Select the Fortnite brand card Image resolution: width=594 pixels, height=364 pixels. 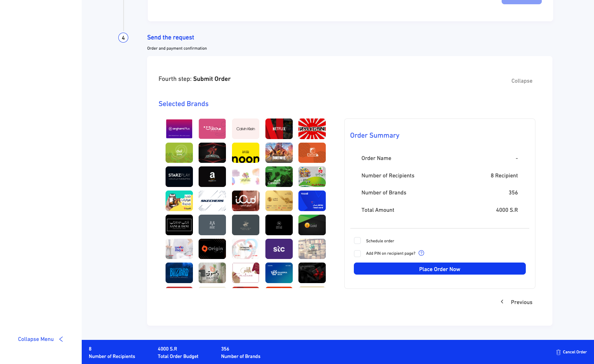279,153
